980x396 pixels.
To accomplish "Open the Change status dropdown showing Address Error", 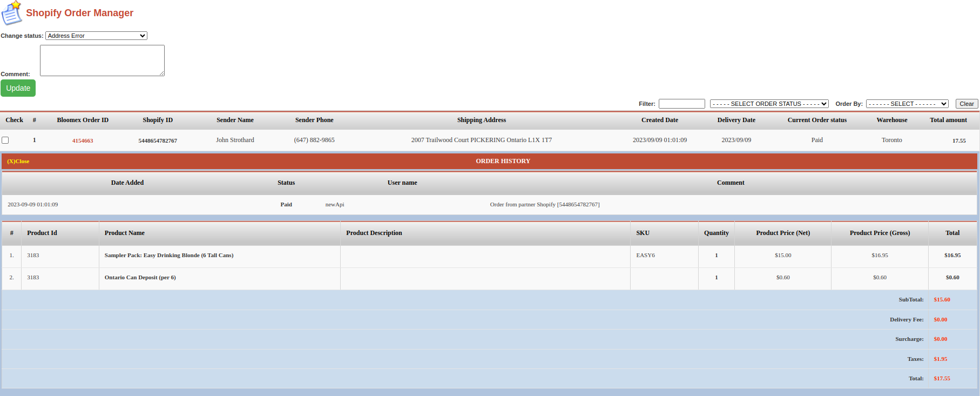I will pos(96,36).
